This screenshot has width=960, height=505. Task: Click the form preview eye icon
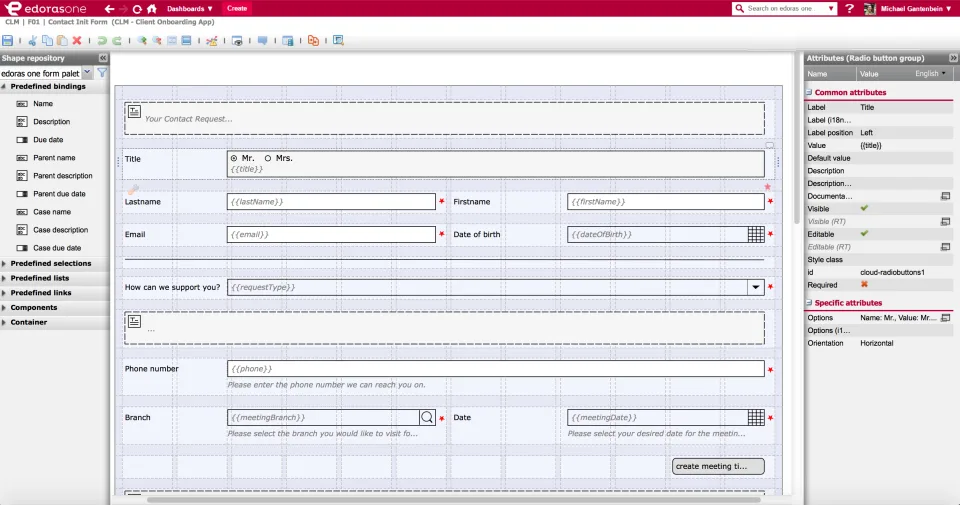pyautogui.click(x=237, y=40)
